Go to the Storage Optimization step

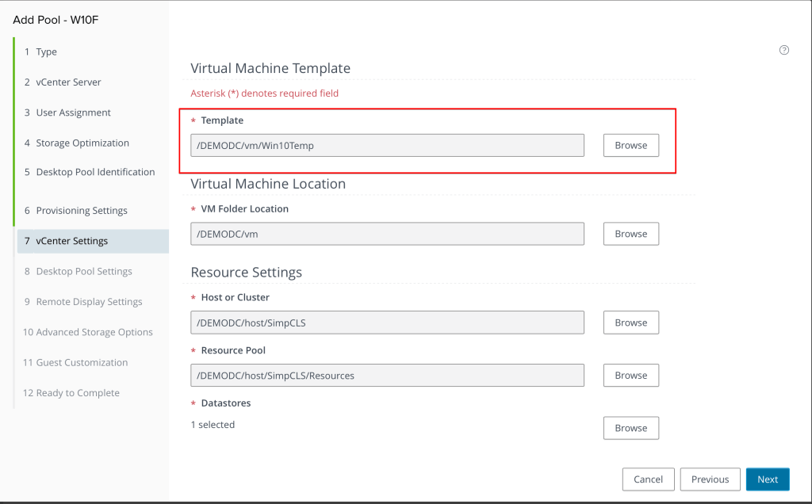(x=82, y=143)
